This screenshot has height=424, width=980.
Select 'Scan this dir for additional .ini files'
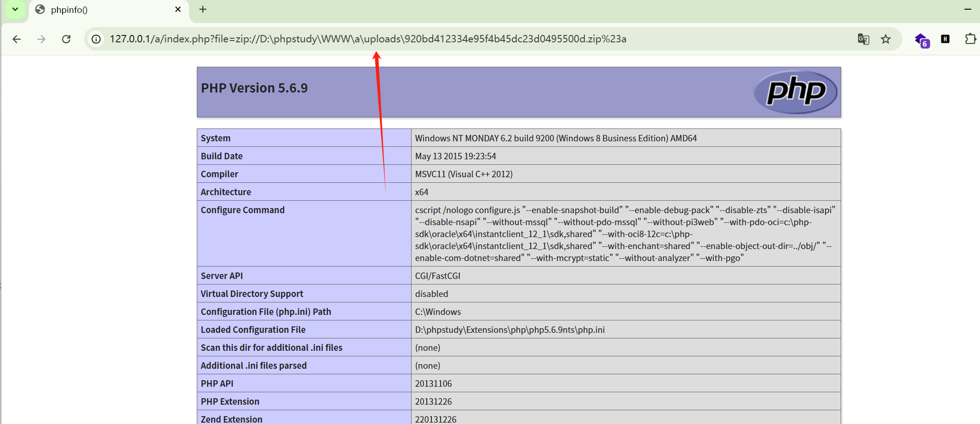click(x=272, y=348)
